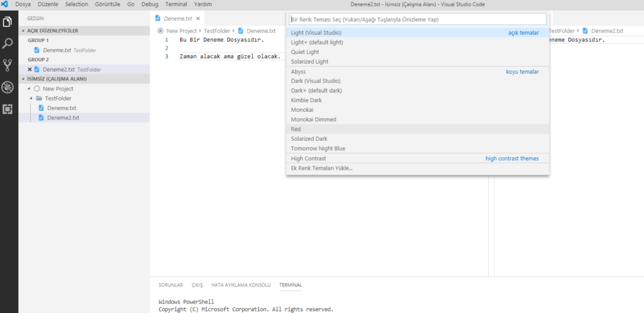This screenshot has height=313, width=644.
Task: Select the Light (Visual Studio) theme
Action: (418, 33)
